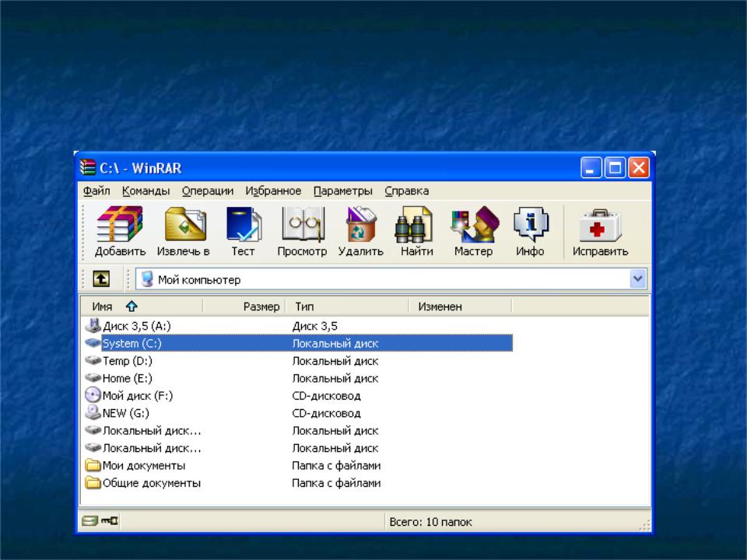Screen dimensions: 747x560
Task: Click 'Папка с файлами' type of Общие документы
Action: [336, 483]
